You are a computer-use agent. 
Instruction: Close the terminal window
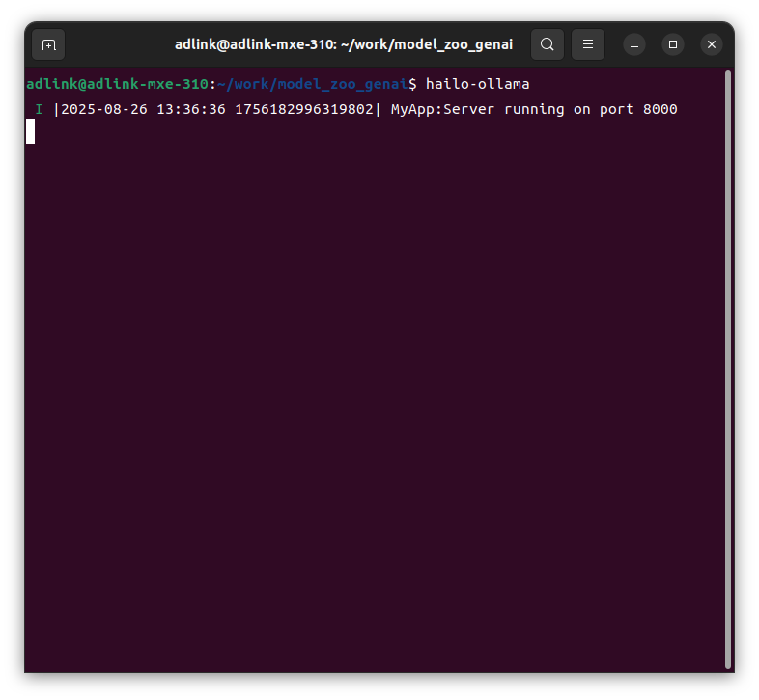(712, 44)
